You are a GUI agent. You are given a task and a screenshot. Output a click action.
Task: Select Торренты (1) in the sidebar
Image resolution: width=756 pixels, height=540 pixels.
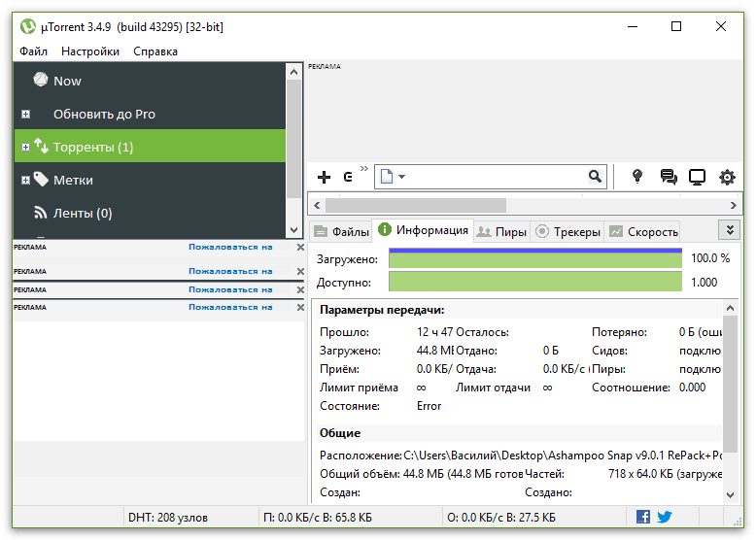click(x=150, y=147)
